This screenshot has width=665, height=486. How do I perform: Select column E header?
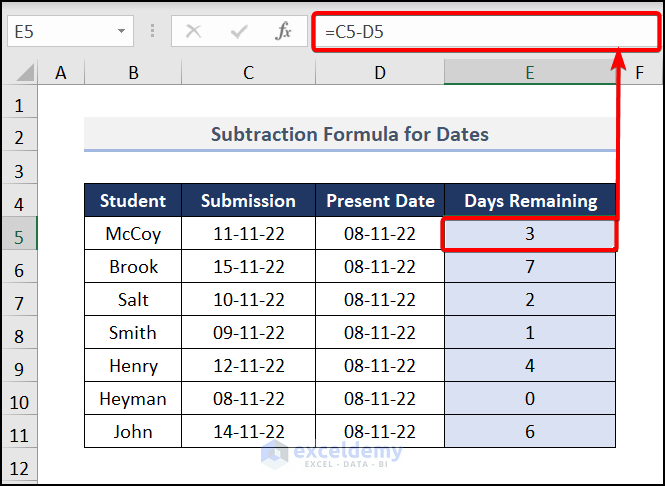pos(529,72)
